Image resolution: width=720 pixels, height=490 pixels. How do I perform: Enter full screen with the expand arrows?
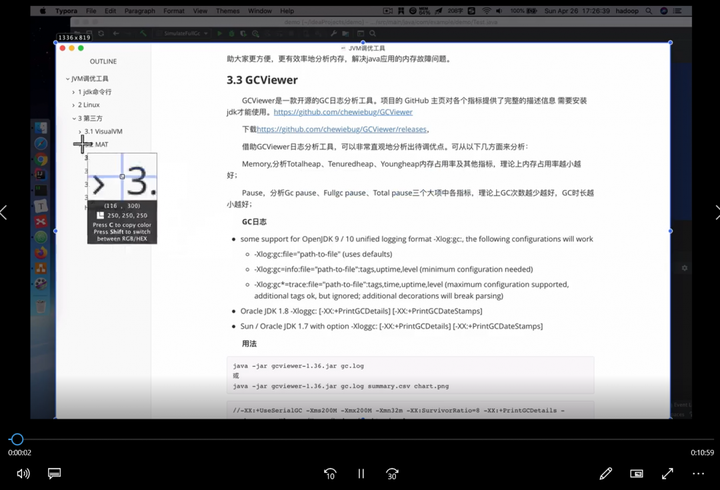click(x=667, y=473)
